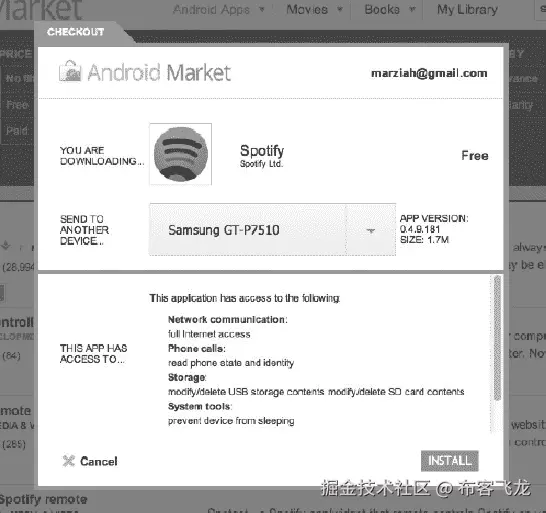Click the Android Market logo text
This screenshot has width=546, height=513.
pyautogui.click(x=159, y=73)
